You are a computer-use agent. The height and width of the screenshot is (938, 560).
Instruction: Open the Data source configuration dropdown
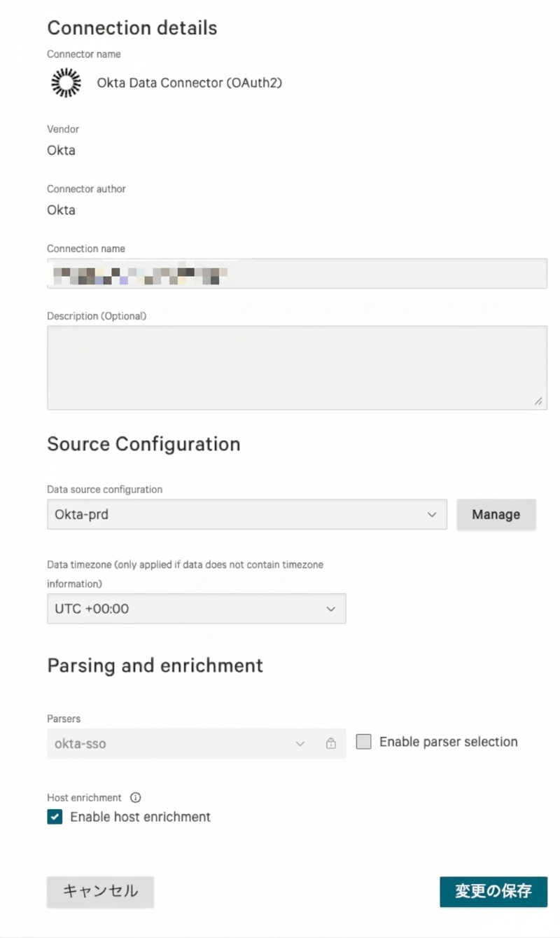pyautogui.click(x=247, y=514)
